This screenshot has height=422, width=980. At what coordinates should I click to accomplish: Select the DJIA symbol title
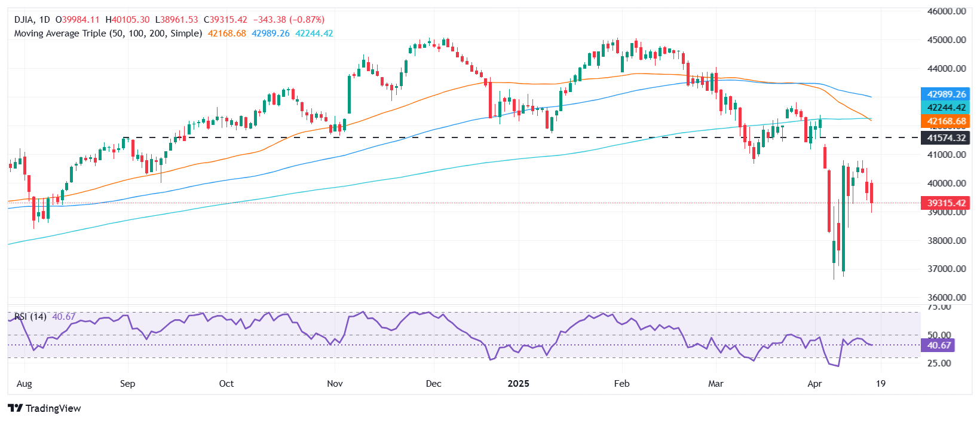click(x=24, y=20)
